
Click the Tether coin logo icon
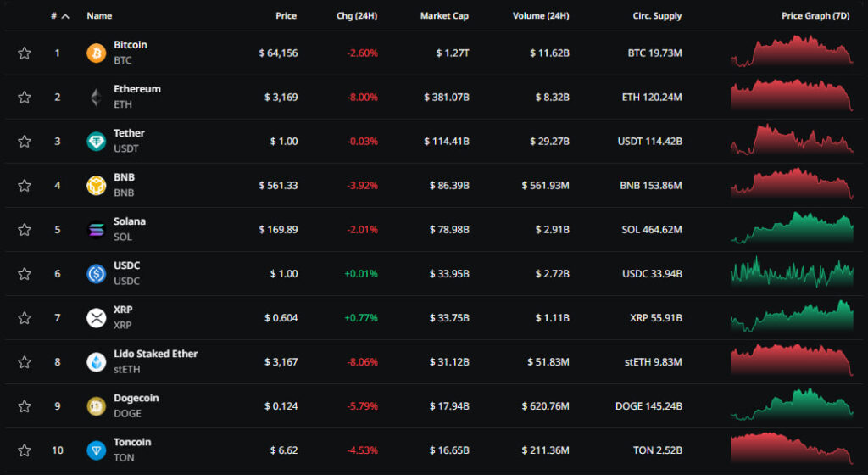tap(97, 142)
